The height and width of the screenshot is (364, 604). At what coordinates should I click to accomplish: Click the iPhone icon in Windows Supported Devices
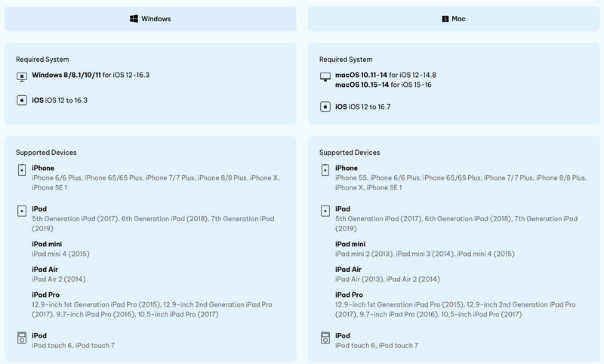pyautogui.click(x=22, y=170)
